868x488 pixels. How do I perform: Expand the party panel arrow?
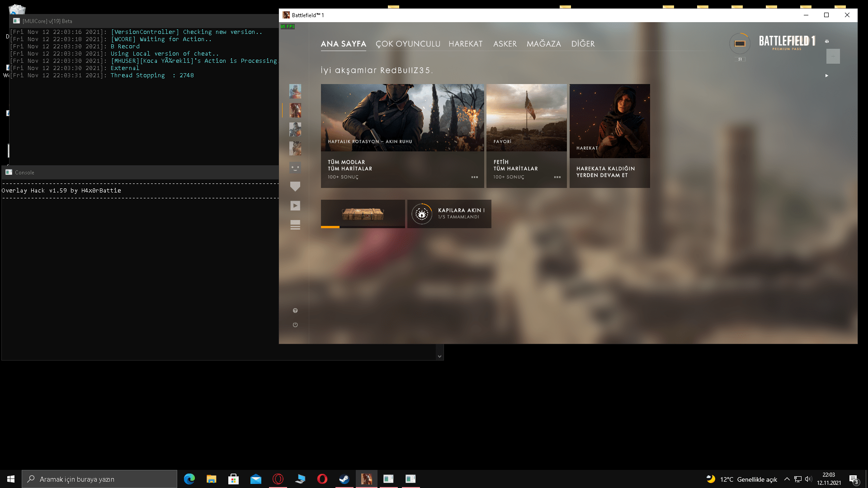coord(827,75)
